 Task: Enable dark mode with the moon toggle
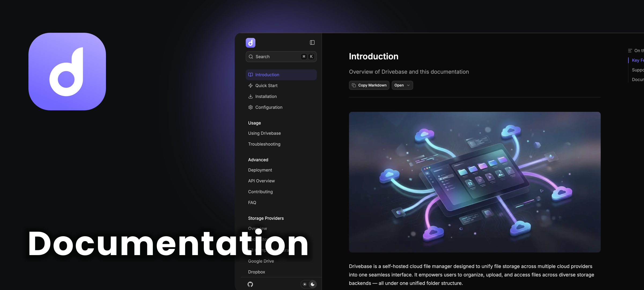(x=312, y=284)
